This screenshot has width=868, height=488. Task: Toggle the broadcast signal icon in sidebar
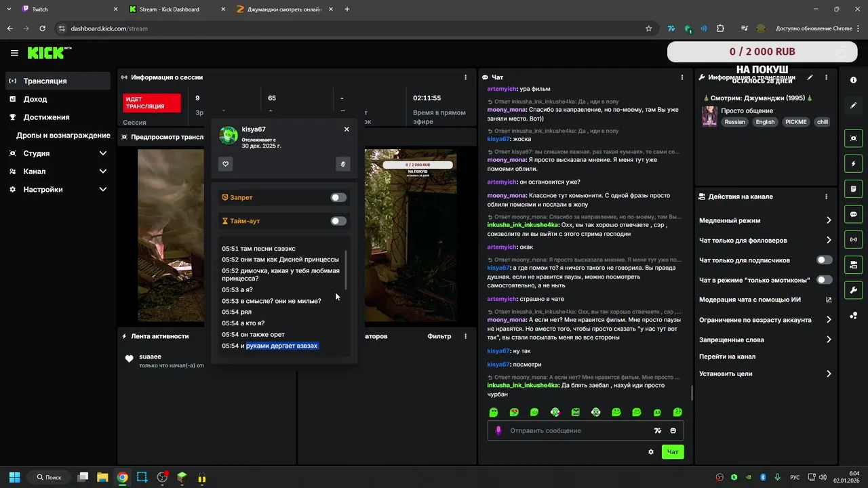tap(853, 239)
